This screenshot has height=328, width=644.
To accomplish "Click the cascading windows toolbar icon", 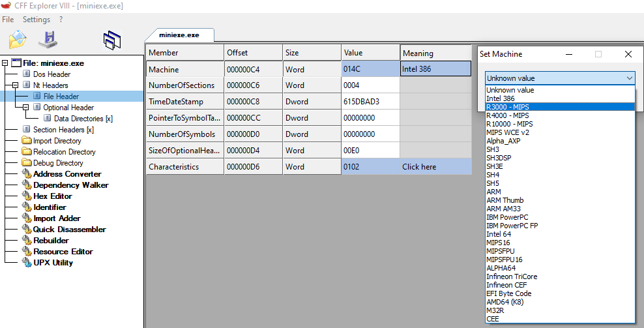I will 111,40.
